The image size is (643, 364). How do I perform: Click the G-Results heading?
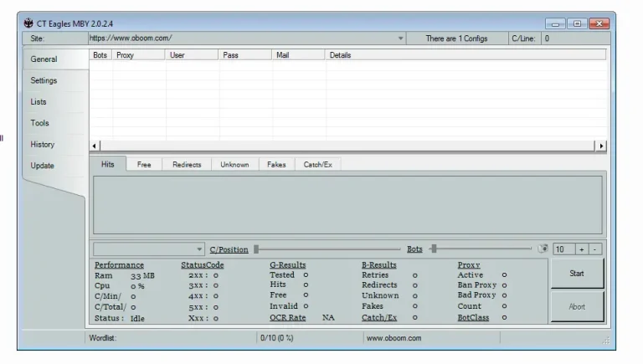tap(287, 264)
